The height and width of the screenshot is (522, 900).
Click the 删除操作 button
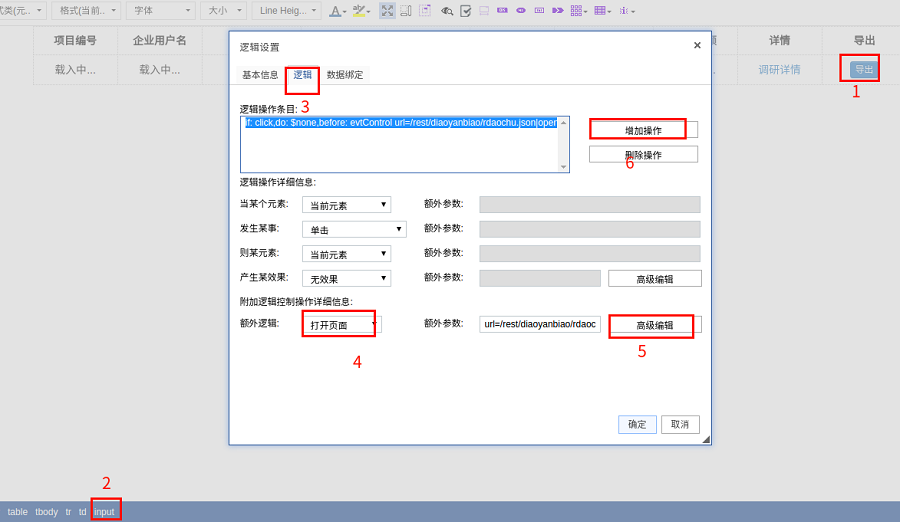click(642, 155)
